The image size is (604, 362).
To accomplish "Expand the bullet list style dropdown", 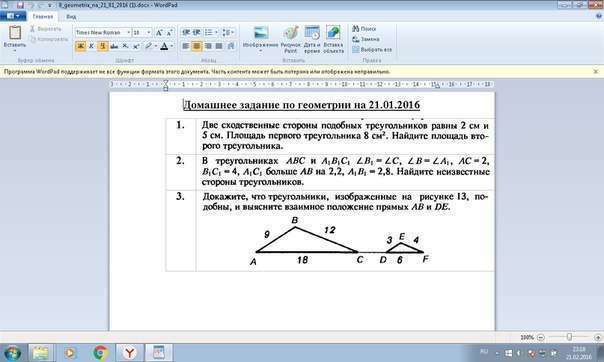I will coord(216,33).
